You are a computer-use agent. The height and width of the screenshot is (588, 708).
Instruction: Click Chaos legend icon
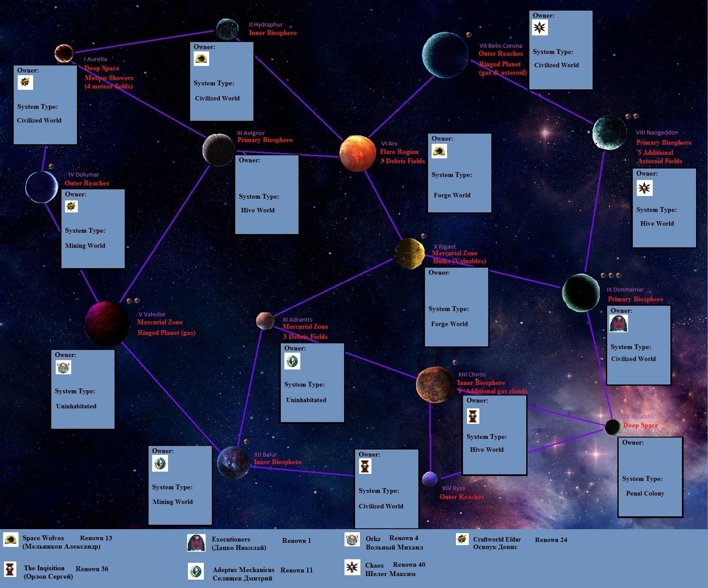pyautogui.click(x=352, y=567)
